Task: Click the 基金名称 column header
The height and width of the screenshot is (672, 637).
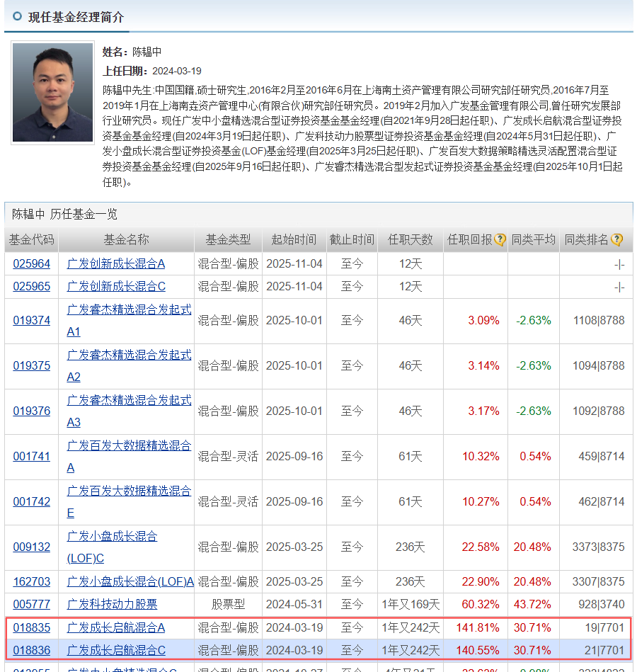Action: [x=127, y=239]
